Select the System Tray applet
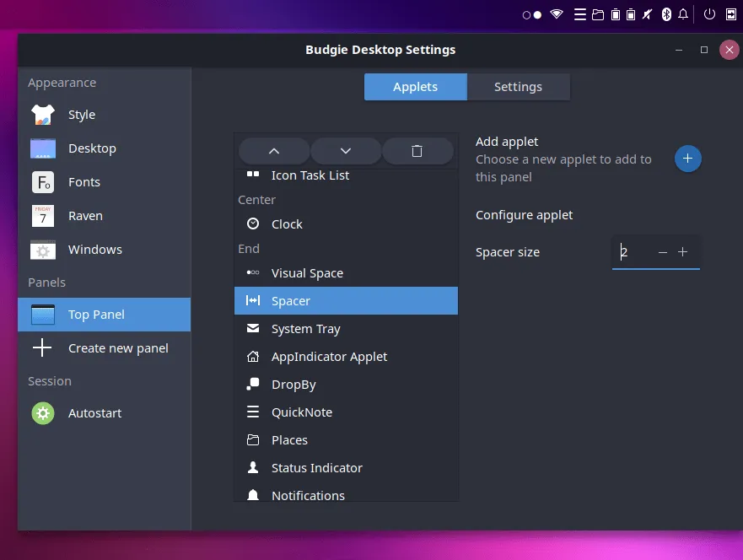 pyautogui.click(x=305, y=329)
